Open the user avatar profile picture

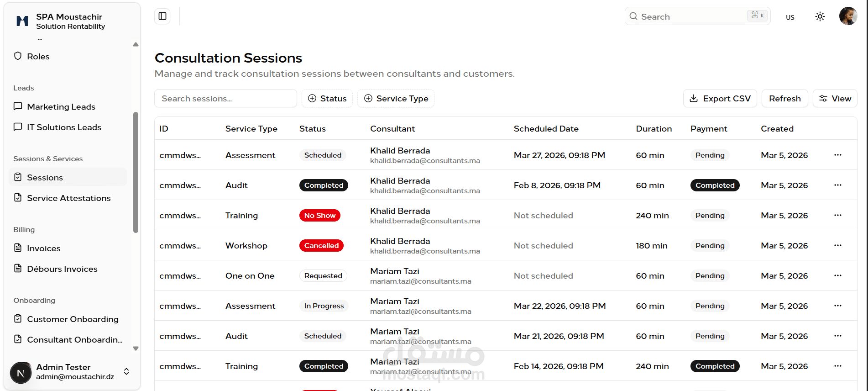(848, 16)
